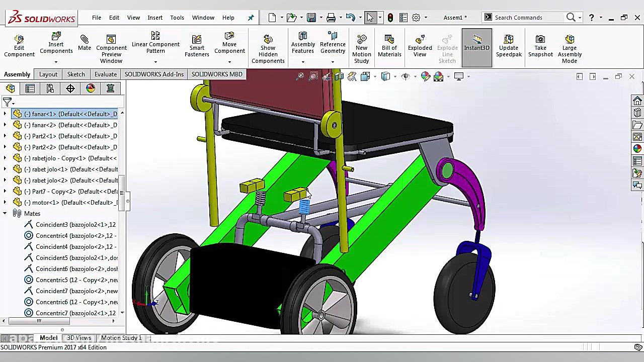The height and width of the screenshot is (362, 644).
Task: Start a New Motion Study
Action: tap(361, 49)
